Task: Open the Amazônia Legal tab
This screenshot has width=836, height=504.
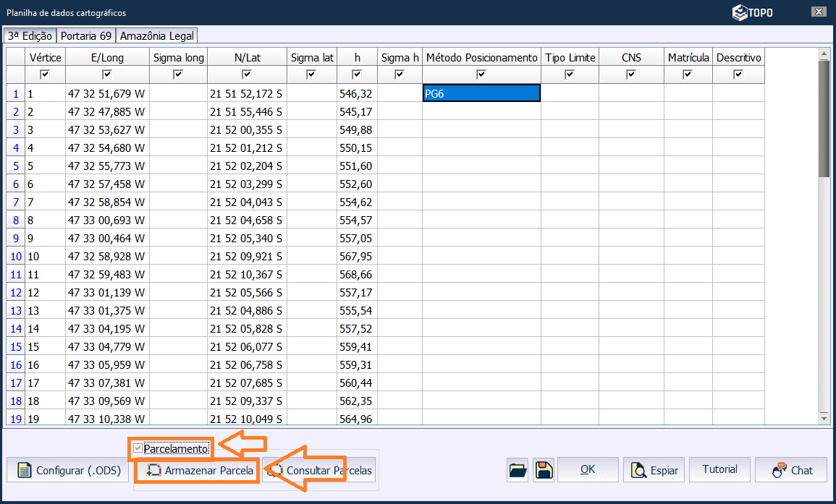Action: pyautogui.click(x=157, y=35)
